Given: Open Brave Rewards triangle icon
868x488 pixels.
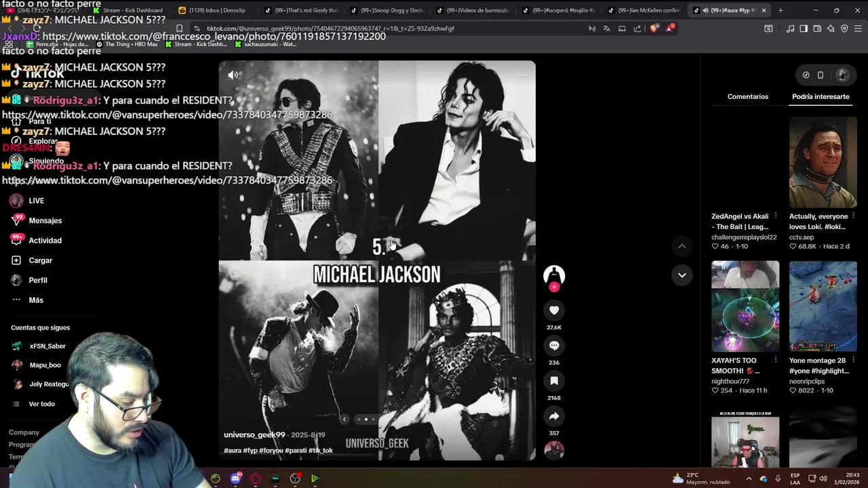Looking at the screenshot, I should pos(671,28).
